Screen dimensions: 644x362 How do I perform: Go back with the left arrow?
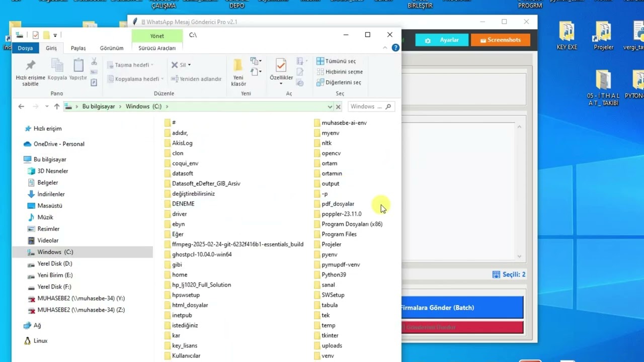click(21, 107)
